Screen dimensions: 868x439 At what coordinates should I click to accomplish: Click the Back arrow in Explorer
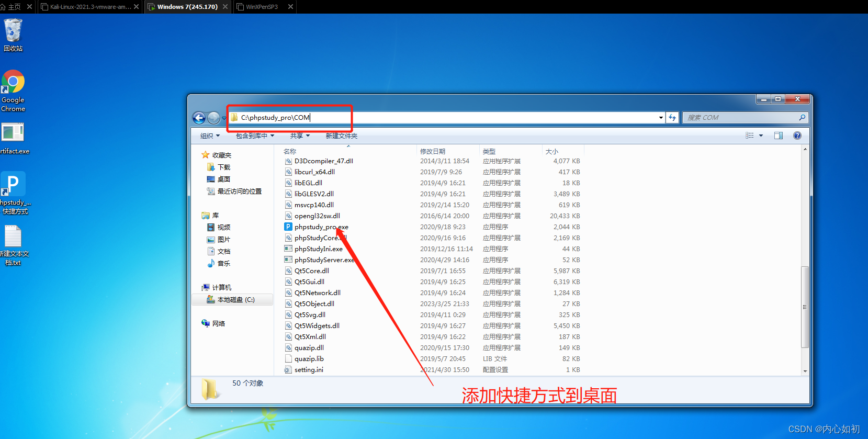point(199,118)
